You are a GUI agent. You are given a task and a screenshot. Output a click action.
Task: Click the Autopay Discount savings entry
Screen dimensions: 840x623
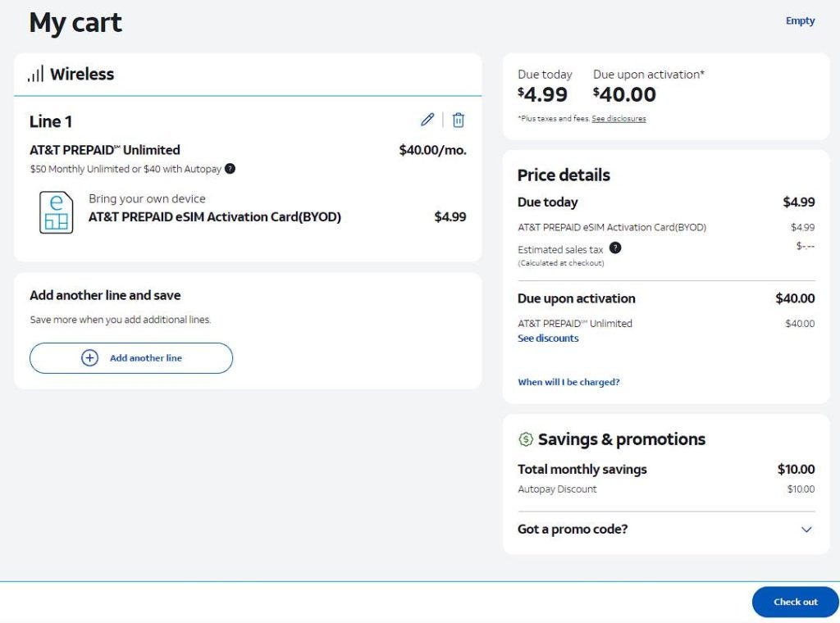557,489
